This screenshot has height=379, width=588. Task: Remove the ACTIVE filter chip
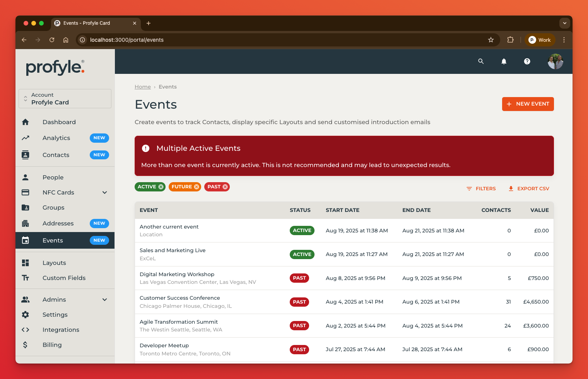161,187
